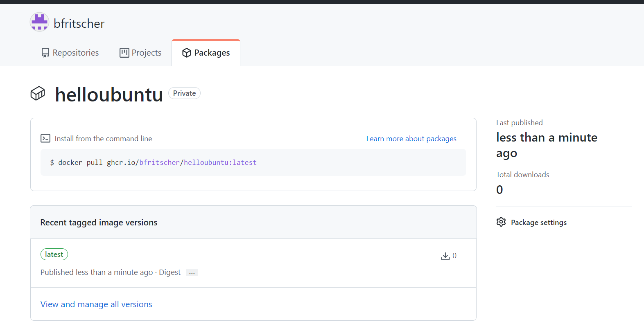The image size is (644, 333).
Task: Click the Packages cube icon in tab
Action: [187, 53]
